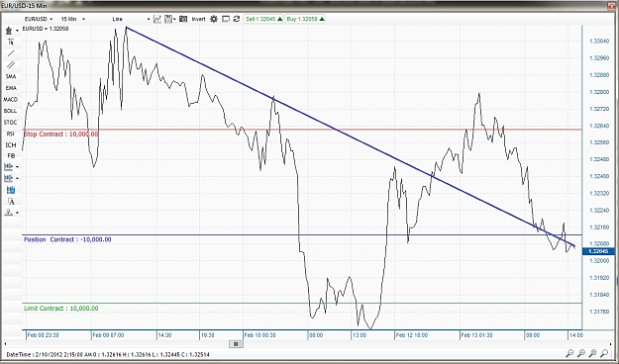
Task: Expand the trash icon dropdown arrow
Action: pyautogui.click(x=17, y=31)
